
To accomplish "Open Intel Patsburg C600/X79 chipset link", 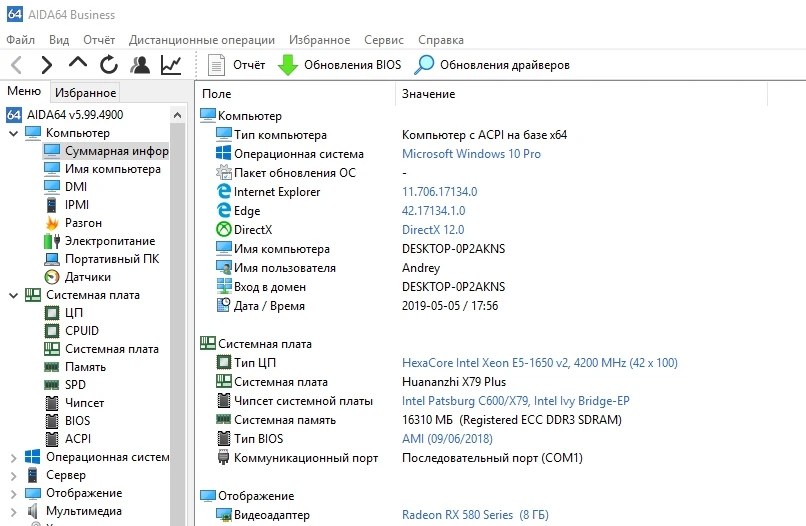I will click(516, 401).
